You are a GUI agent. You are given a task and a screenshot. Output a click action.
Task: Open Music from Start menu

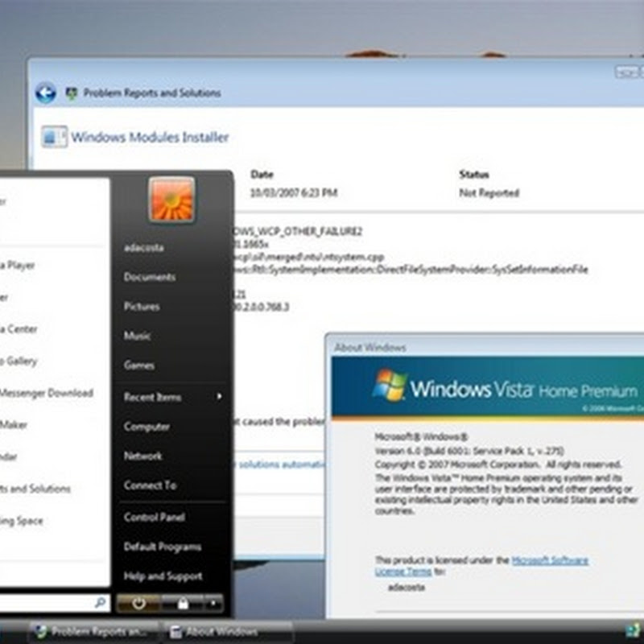click(x=137, y=336)
